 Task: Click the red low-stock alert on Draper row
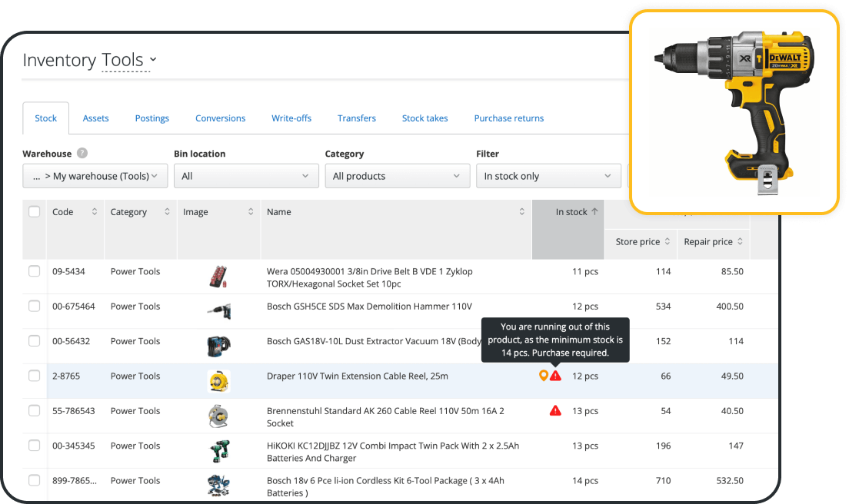(554, 376)
